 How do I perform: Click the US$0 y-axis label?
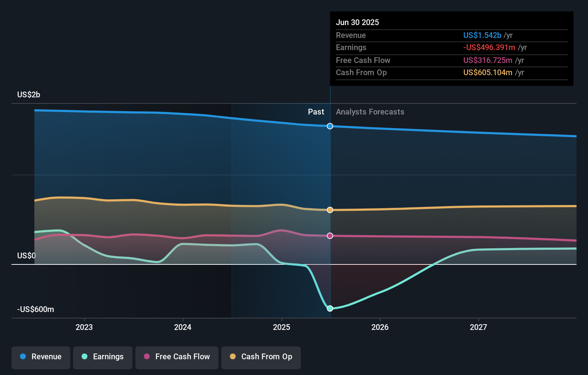(x=26, y=256)
